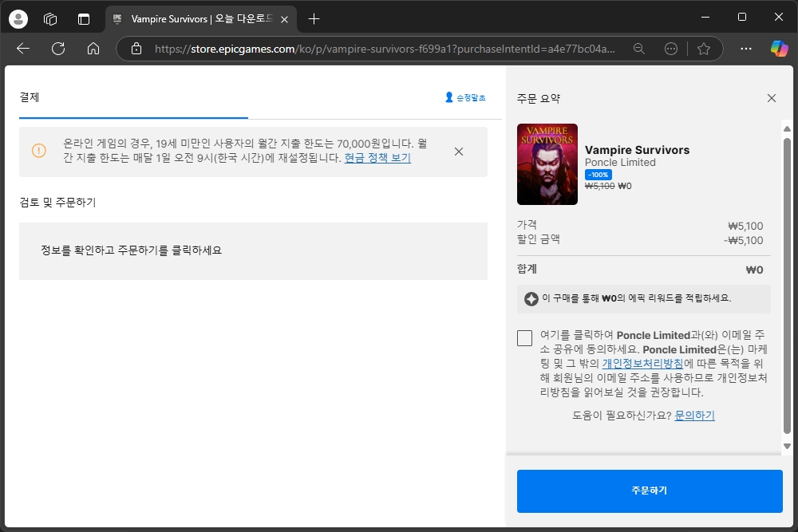Viewport: 798px width, 532px height.
Task: Add this page to favorites
Action: (x=704, y=49)
